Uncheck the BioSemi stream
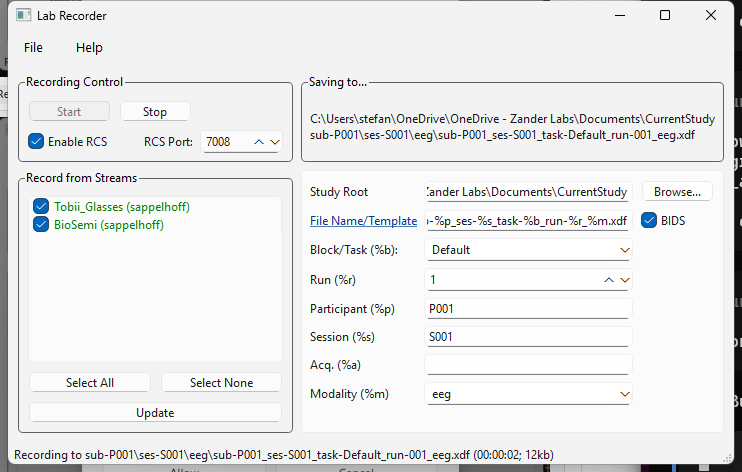This screenshot has height=472, width=742. (x=41, y=224)
